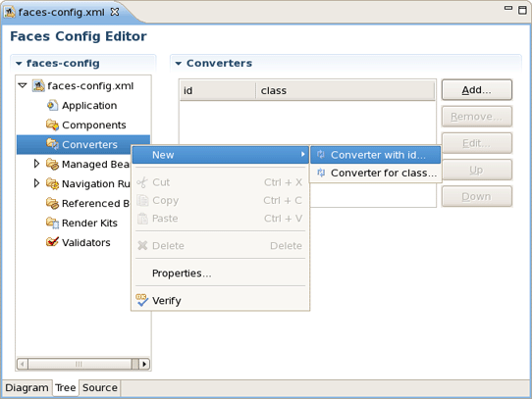Click tree scrollbar right arrow
This screenshot has width=532, height=399.
[144, 364]
